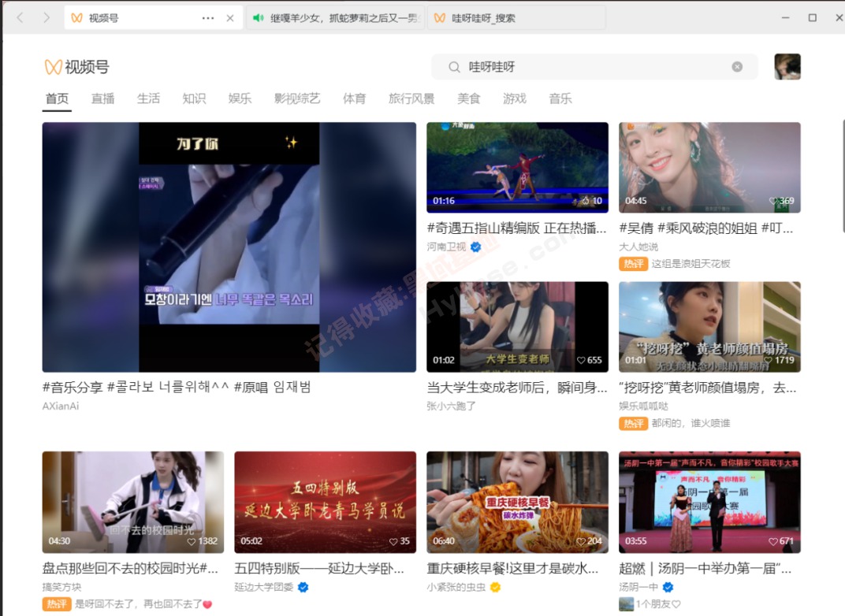Open the #吴倩 #乘风破浪的姐姐 title

[706, 228]
